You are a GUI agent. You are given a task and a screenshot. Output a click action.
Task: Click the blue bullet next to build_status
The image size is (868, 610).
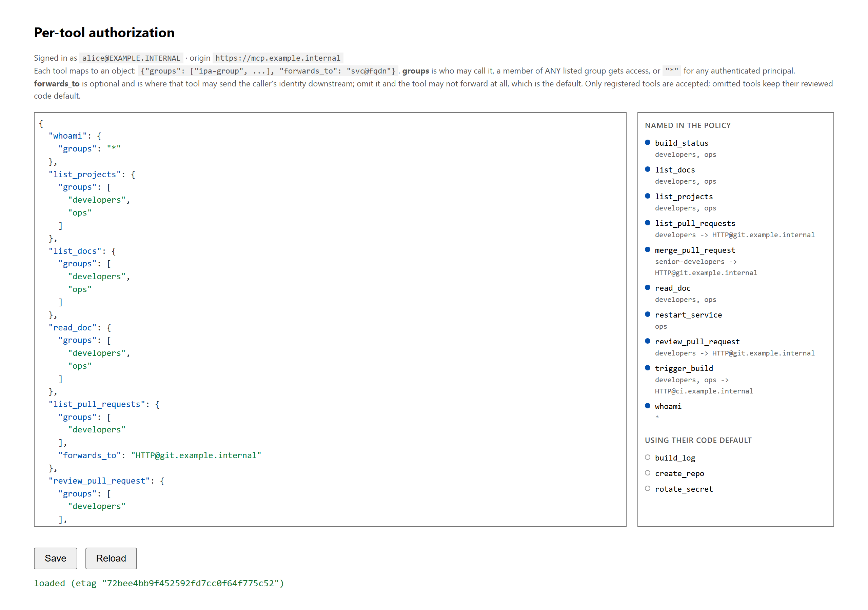[x=648, y=142]
